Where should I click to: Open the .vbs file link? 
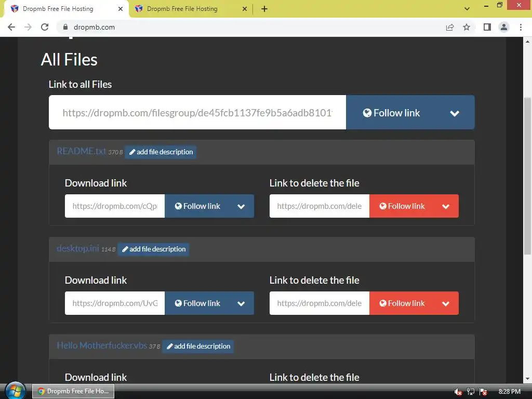tap(102, 345)
